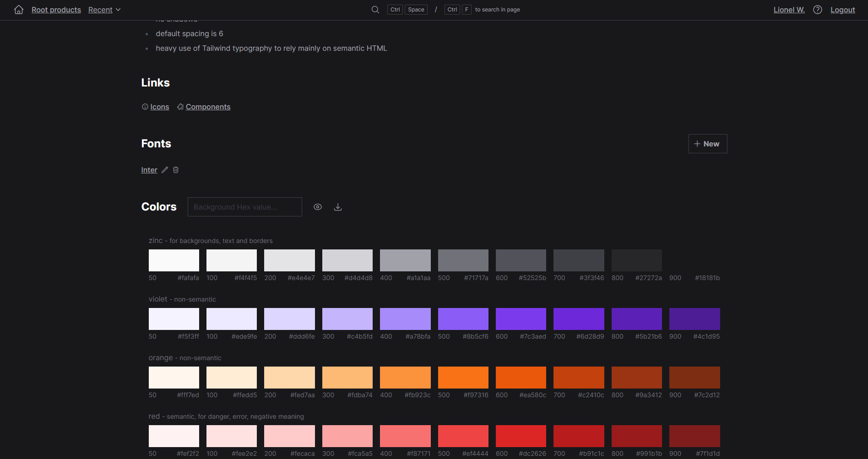Click the Colors section heading
This screenshot has height=459, width=868.
159,207
